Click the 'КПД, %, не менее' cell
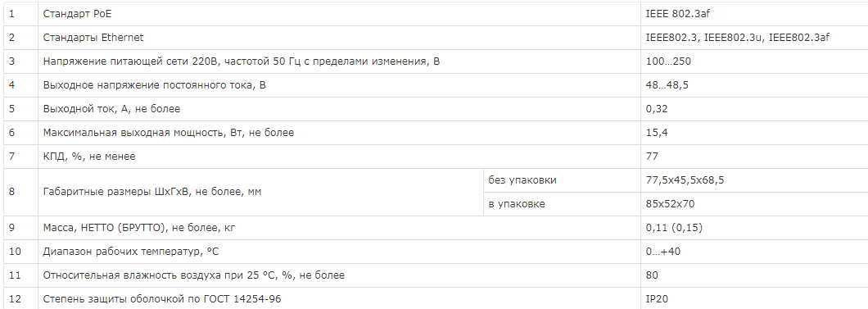This screenshot has width=868, height=309. [x=339, y=157]
